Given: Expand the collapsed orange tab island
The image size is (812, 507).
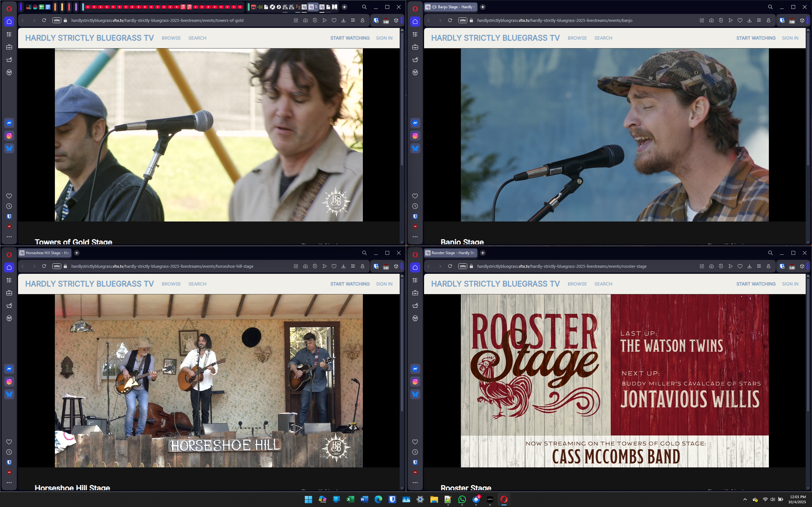Looking at the screenshot, I should pyautogui.click(x=55, y=7).
